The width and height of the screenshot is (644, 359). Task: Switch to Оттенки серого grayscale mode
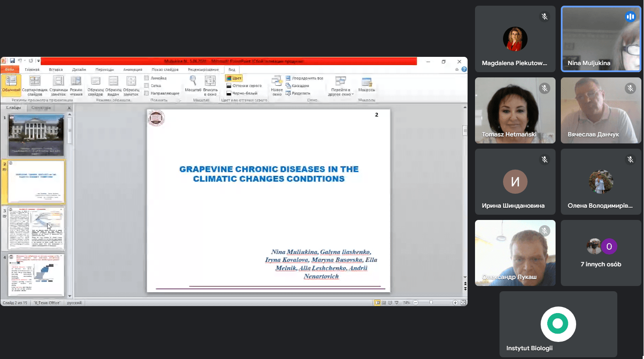[x=244, y=86]
